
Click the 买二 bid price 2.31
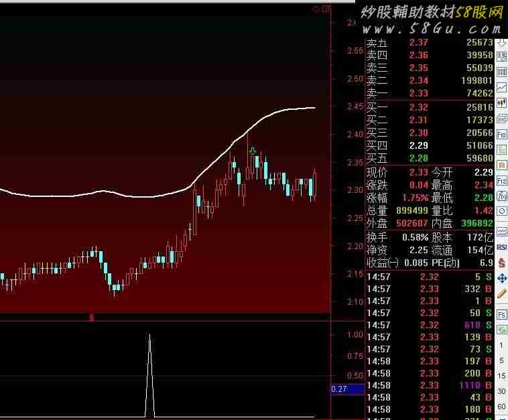419,120
